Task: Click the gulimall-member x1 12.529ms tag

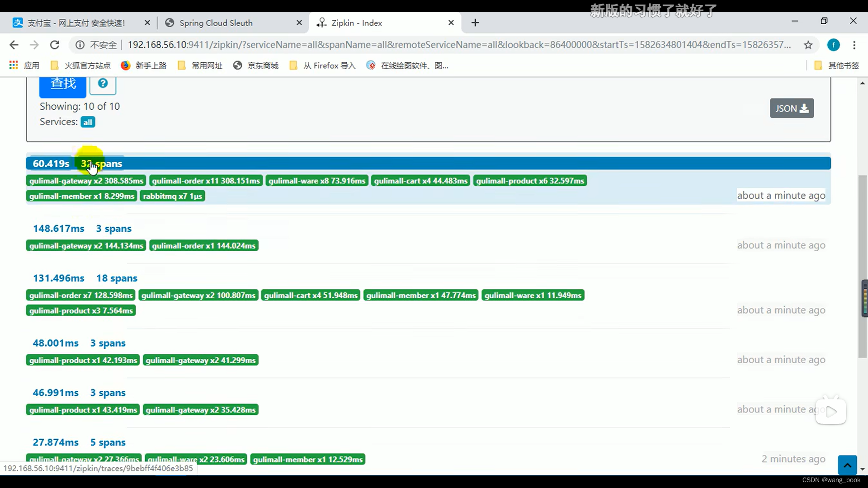Action: pos(307,460)
